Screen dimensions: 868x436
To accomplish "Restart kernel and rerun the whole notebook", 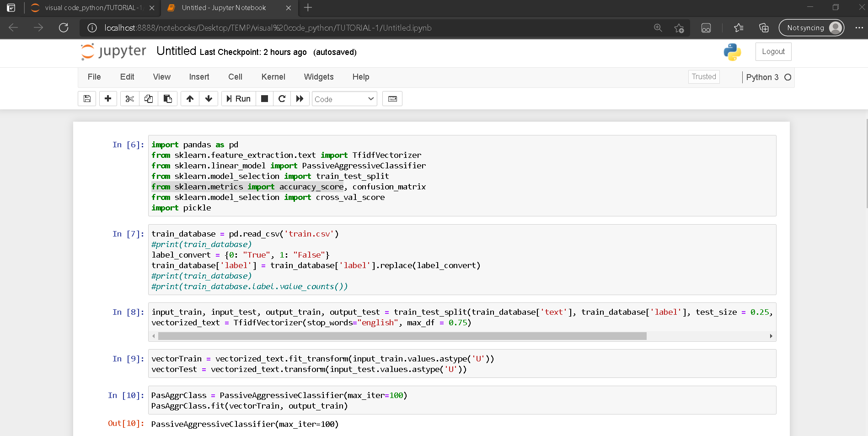I will click(300, 99).
